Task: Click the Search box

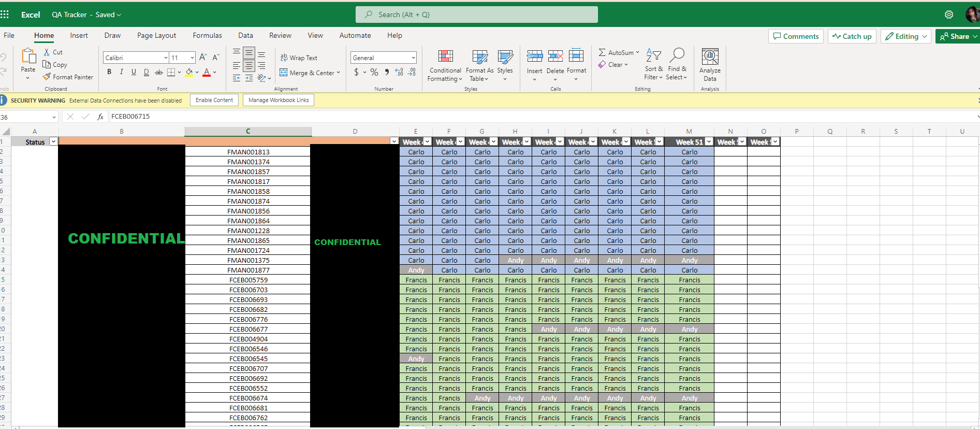Action: [477, 15]
